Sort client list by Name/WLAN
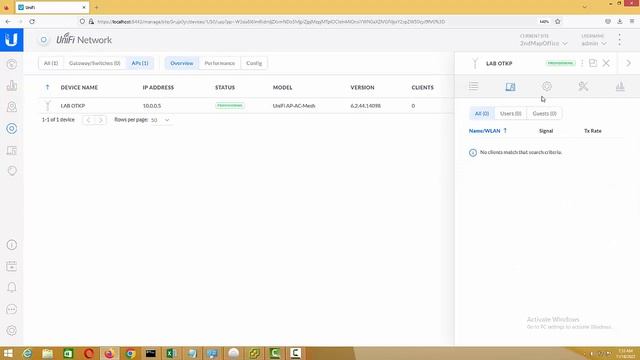This screenshot has width=640, height=360. click(484, 131)
